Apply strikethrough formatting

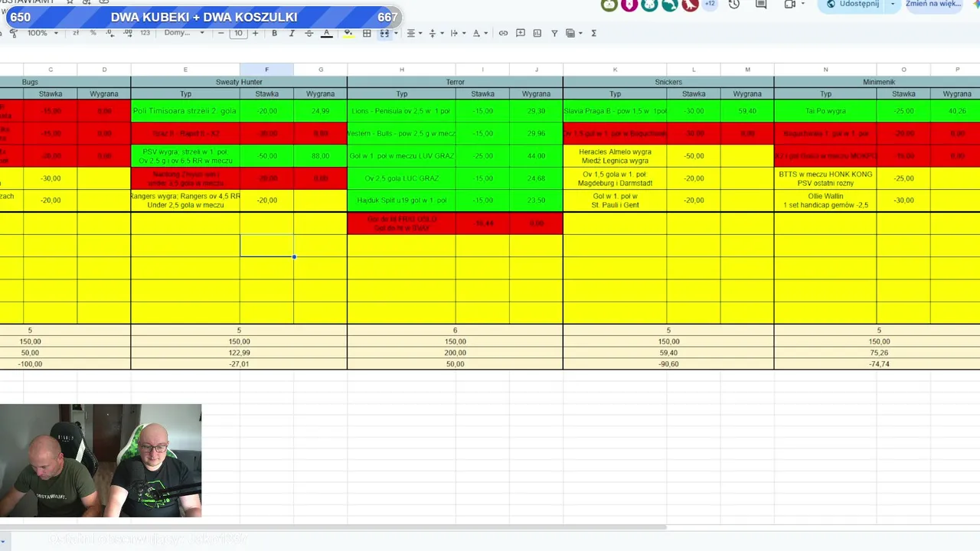point(309,33)
